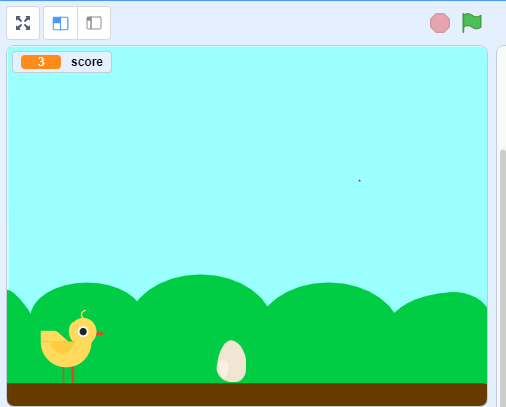Click the green flag to start
The height and width of the screenshot is (407, 506).
coord(472,23)
